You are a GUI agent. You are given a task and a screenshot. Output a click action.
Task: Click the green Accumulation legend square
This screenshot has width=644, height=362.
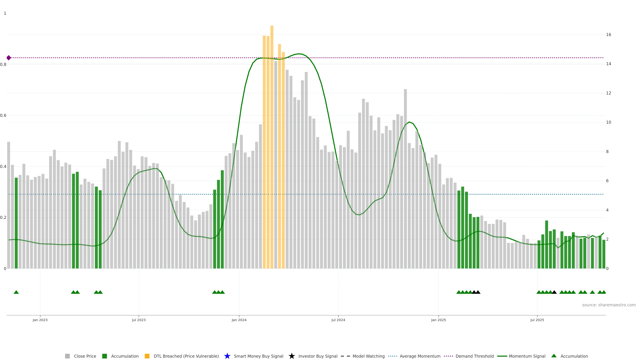coord(104,356)
